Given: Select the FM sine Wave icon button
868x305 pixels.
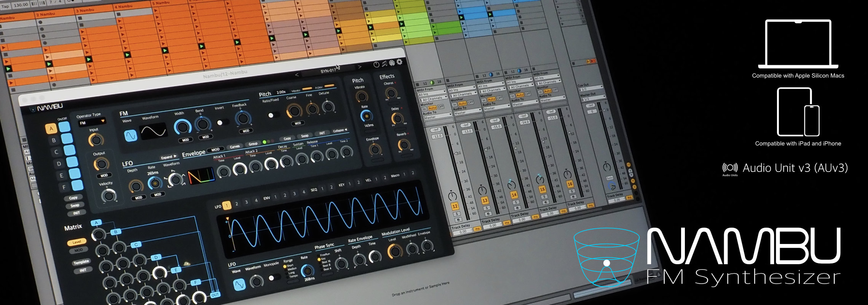Looking at the screenshot, I should click(131, 135).
